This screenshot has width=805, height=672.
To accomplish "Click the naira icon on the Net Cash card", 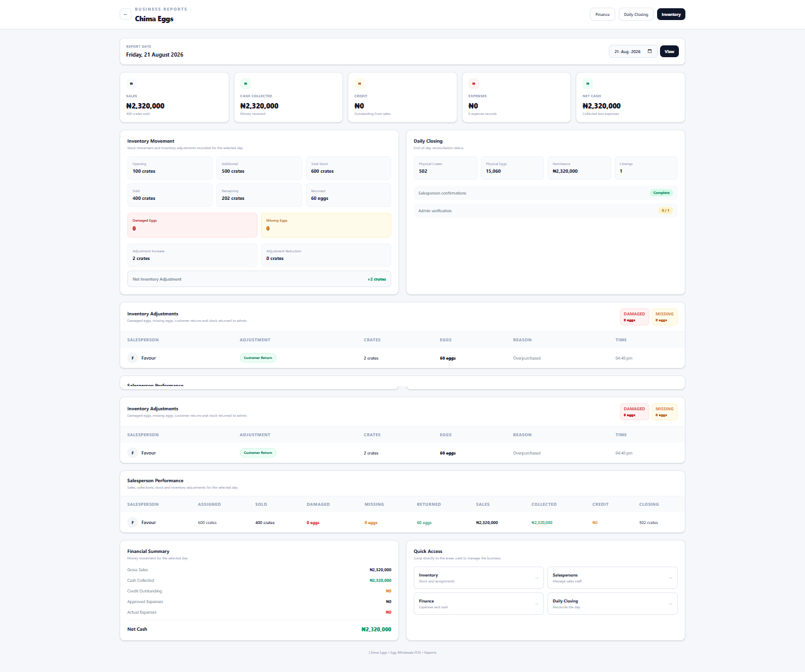I will coord(588,84).
